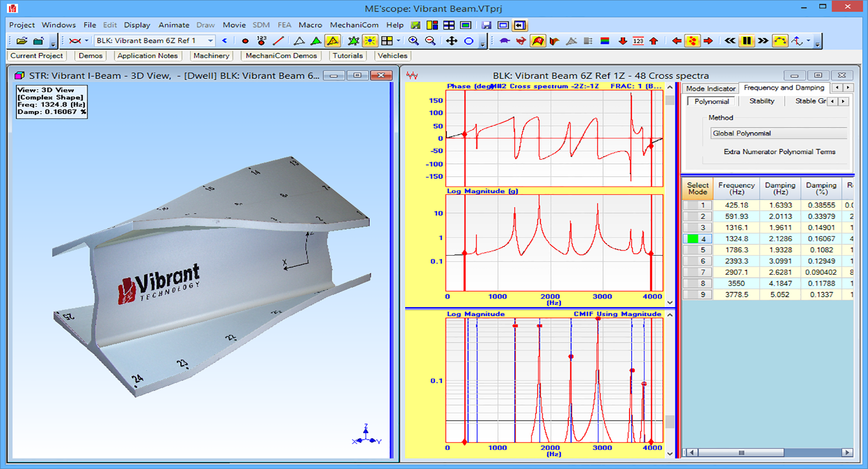Click the purple turtle slow animation icon
This screenshot has height=469, width=868.
(x=505, y=41)
